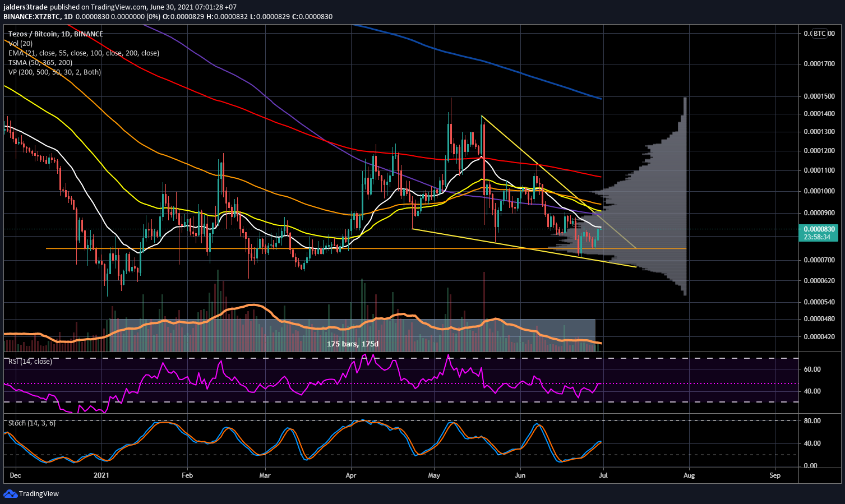The height and width of the screenshot is (504, 845).
Task: Click the '2021' time axis label
Action: pos(101,475)
